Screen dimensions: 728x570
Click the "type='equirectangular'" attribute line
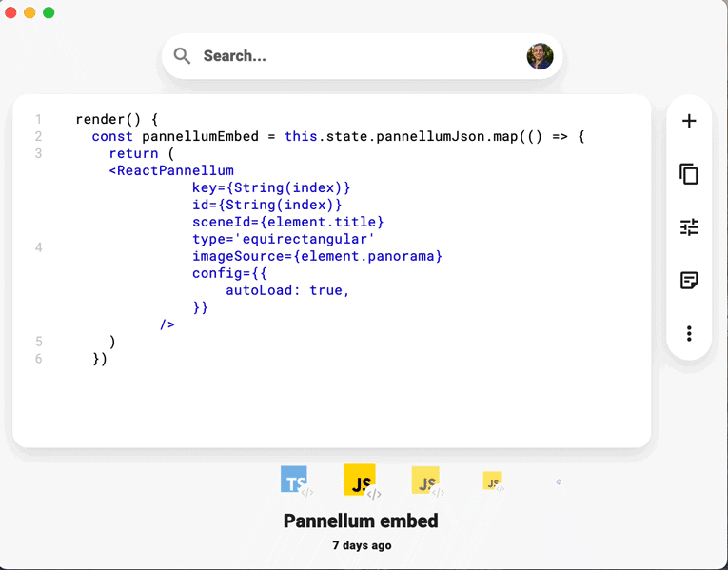[x=284, y=239]
